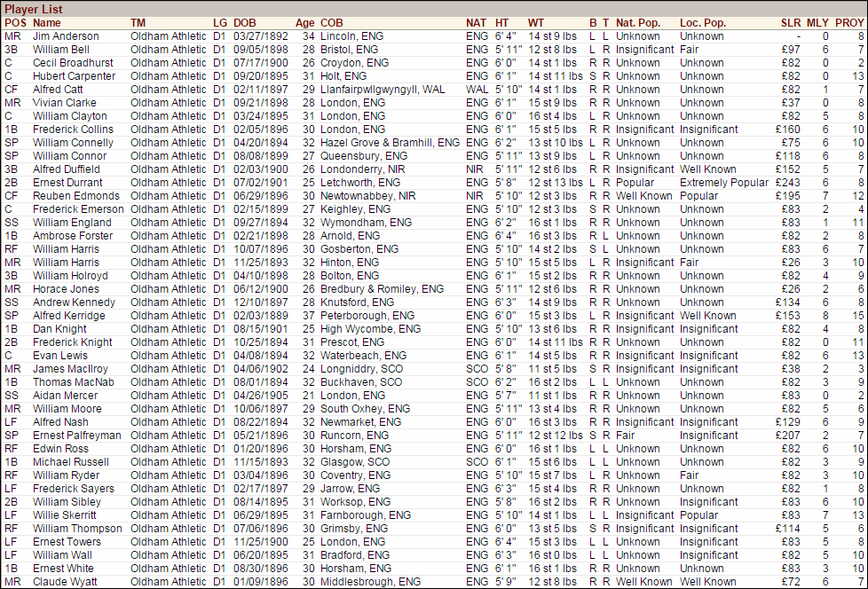Click Extremely Popular in Ernest Durrant row
Viewport: 868px width, 589px height.
pos(724,182)
